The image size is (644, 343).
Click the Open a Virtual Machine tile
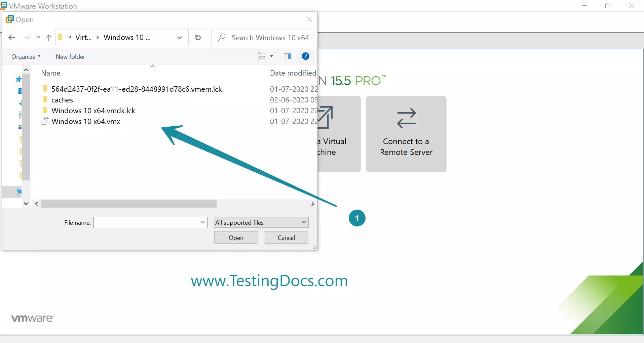click(339, 134)
